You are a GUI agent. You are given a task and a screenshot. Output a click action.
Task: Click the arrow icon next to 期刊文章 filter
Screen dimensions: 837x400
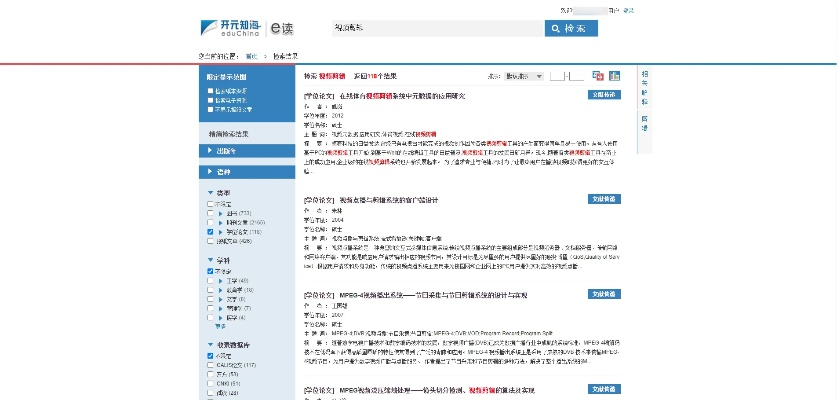click(x=220, y=222)
